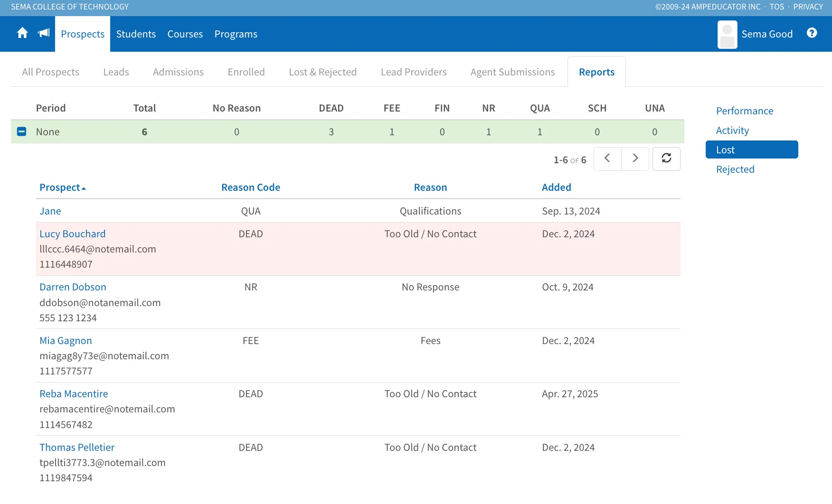Select the Lost report
832x504 pixels.
(752, 149)
